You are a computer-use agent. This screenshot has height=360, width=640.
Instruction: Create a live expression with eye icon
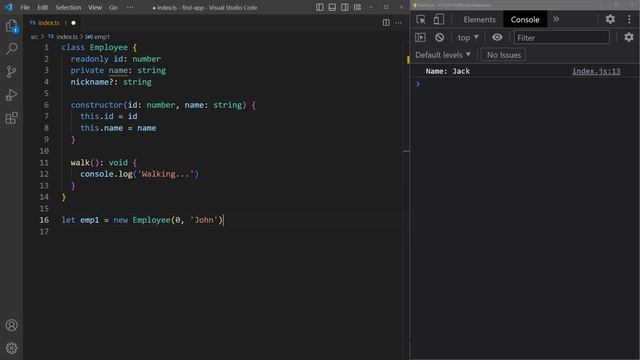pos(497,38)
